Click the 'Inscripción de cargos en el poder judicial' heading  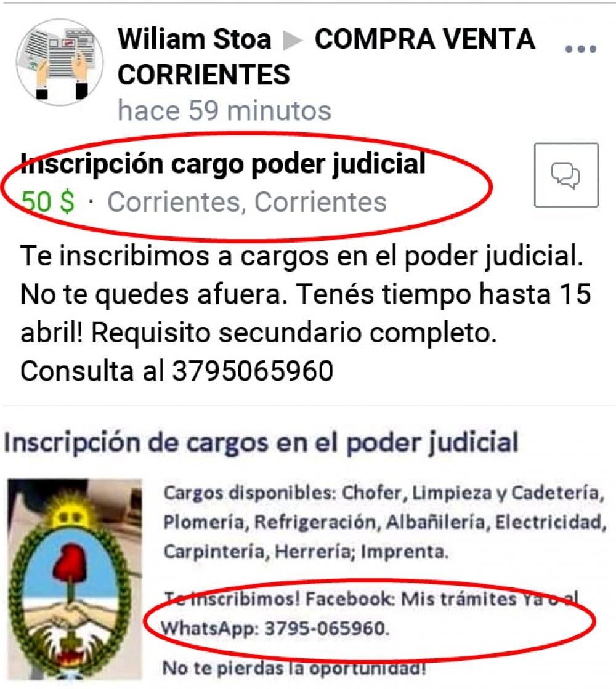(x=261, y=443)
